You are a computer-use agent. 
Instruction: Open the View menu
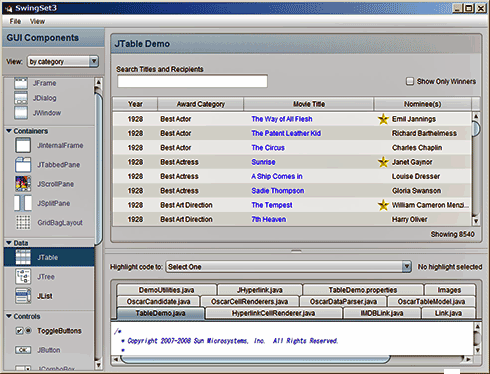[x=37, y=21]
